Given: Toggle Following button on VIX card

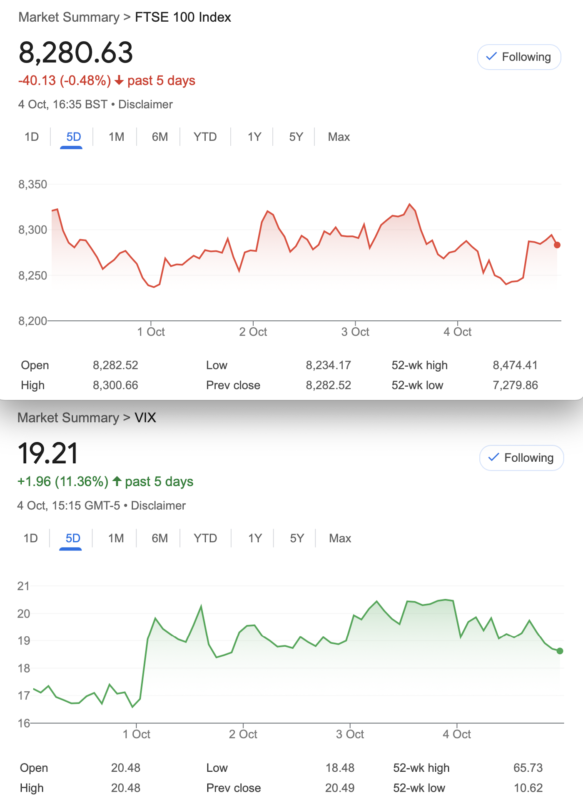Looking at the screenshot, I should coord(521,458).
